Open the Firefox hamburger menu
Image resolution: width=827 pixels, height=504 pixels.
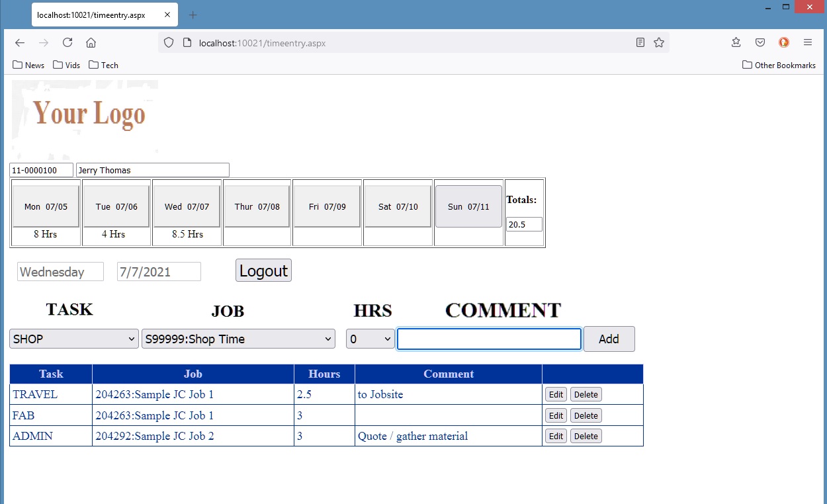tap(807, 42)
